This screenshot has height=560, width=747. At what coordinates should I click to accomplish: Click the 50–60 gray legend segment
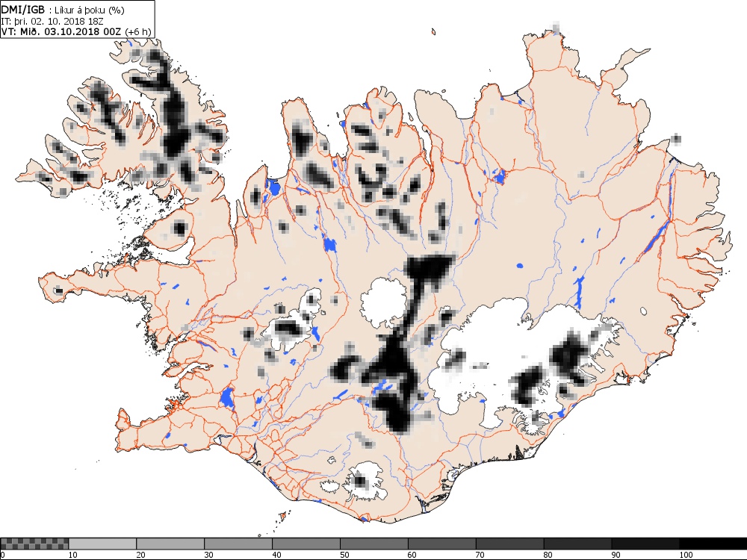(374, 544)
